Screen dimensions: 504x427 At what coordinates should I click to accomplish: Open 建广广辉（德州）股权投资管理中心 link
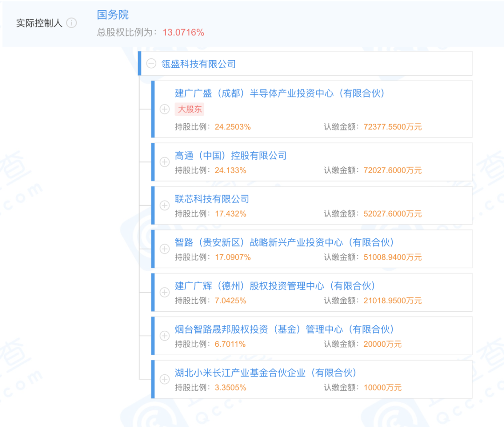point(275,286)
